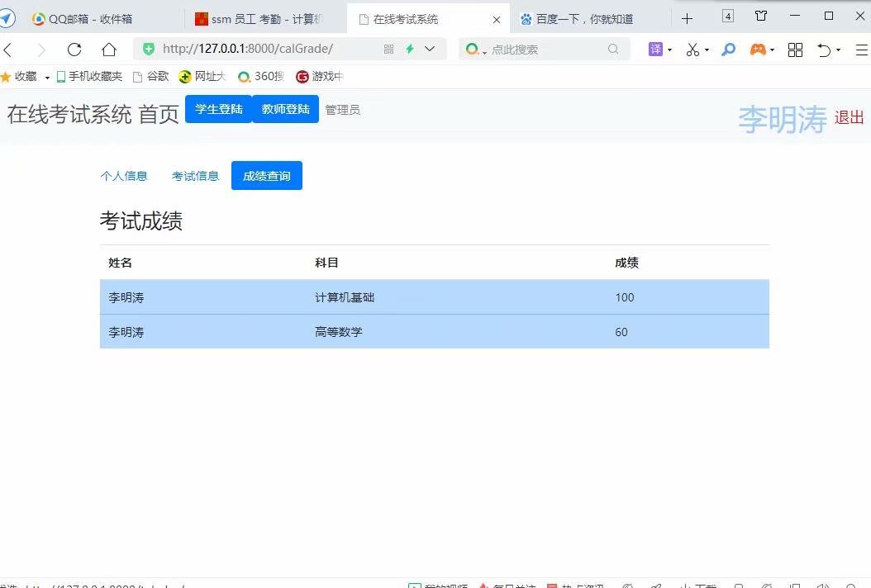Open the four-squares extensions grid icon
This screenshot has width=871, height=588.
[x=796, y=50]
